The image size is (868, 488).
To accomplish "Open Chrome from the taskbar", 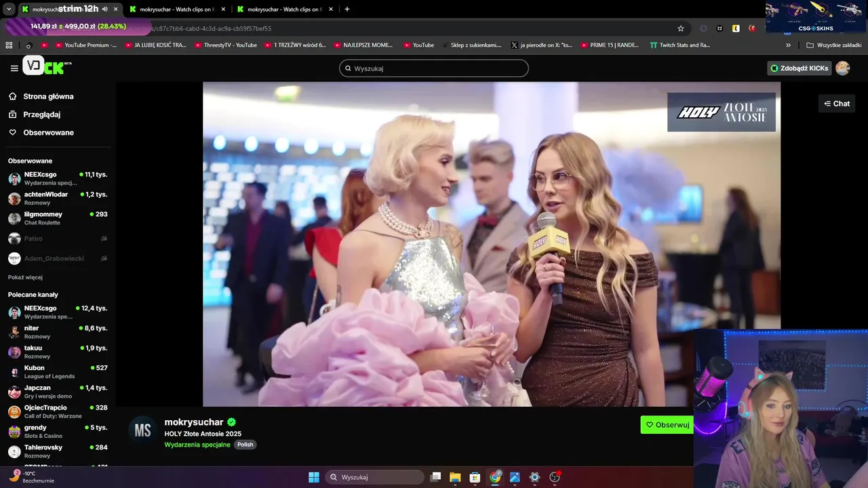I will click(x=495, y=477).
